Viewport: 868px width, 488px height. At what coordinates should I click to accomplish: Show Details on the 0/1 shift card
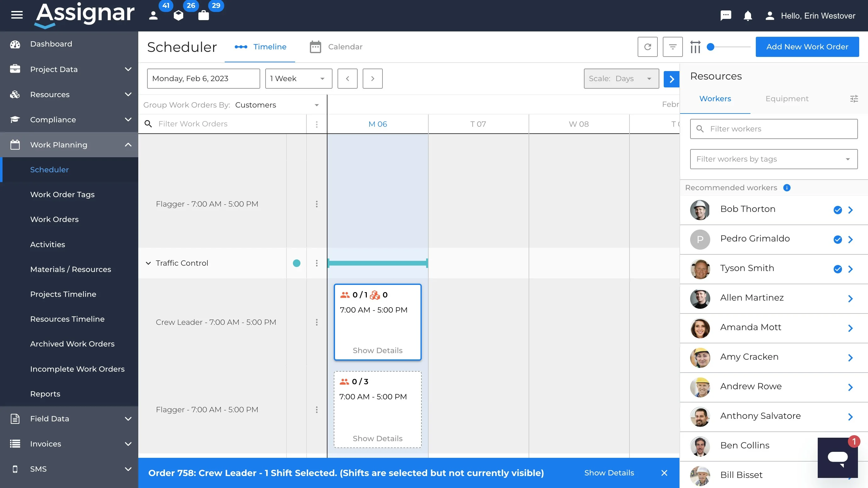(x=377, y=350)
